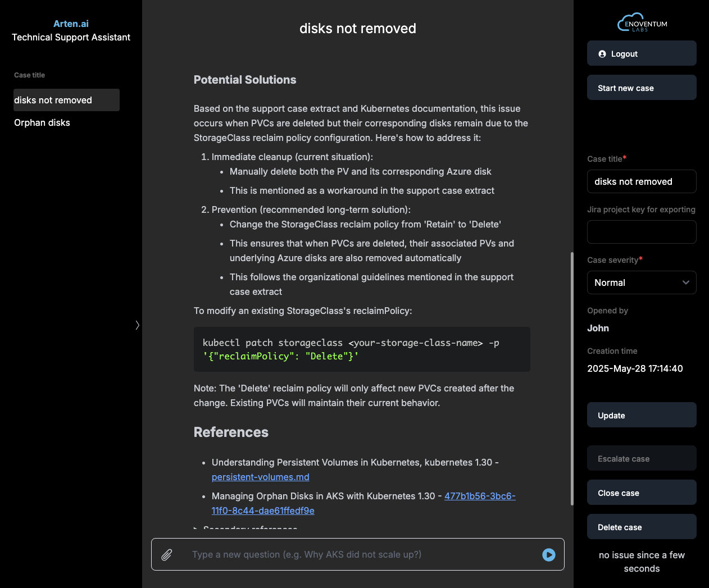Click the Close case button
This screenshot has height=588, width=709.
(642, 493)
